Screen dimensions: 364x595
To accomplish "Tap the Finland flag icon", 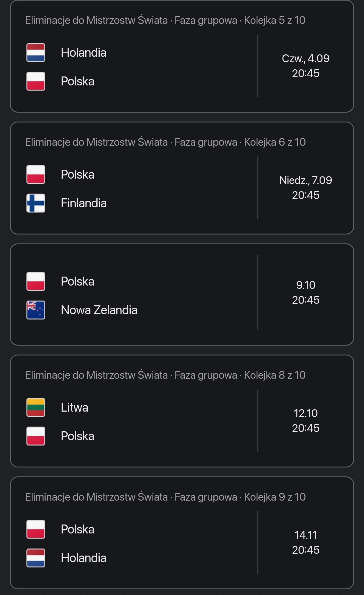I will [36, 203].
